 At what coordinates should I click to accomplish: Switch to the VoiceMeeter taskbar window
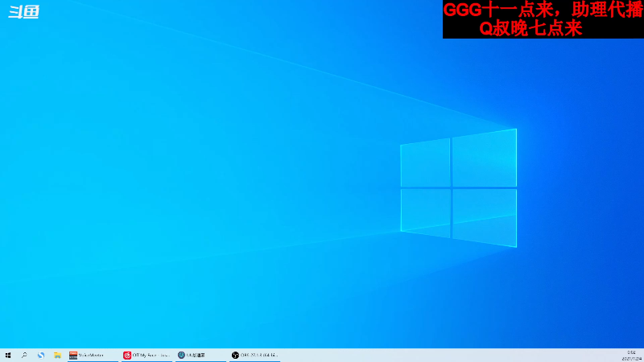pos(93,355)
